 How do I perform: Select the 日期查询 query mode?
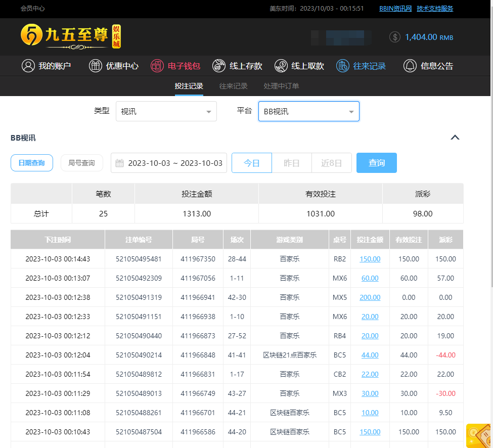tap(32, 163)
